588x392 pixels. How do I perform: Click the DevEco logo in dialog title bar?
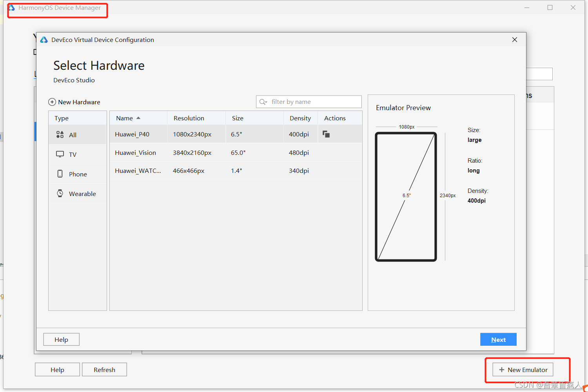[44, 40]
